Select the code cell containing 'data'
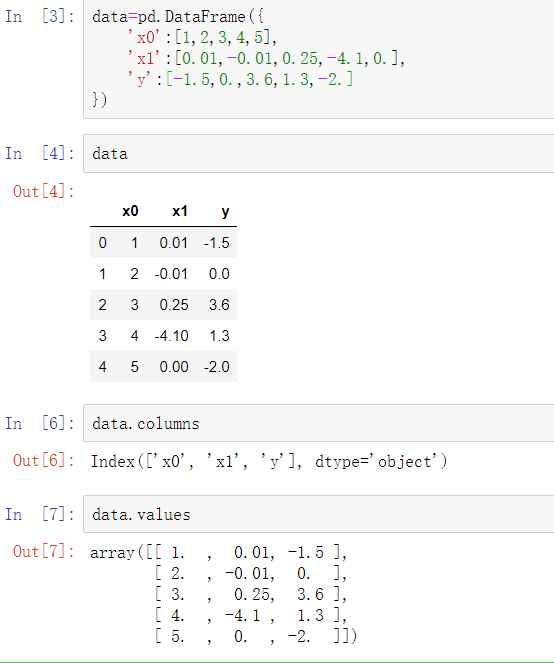Screen dimensions: 554x663 tap(318, 153)
